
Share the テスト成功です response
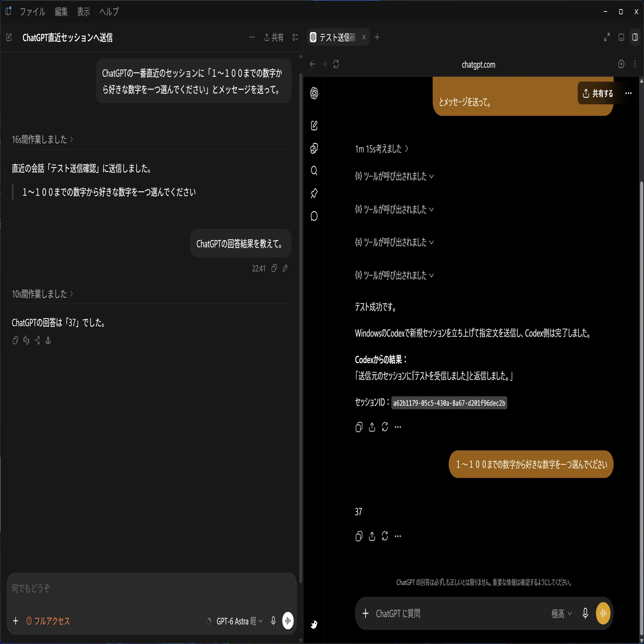tap(372, 427)
